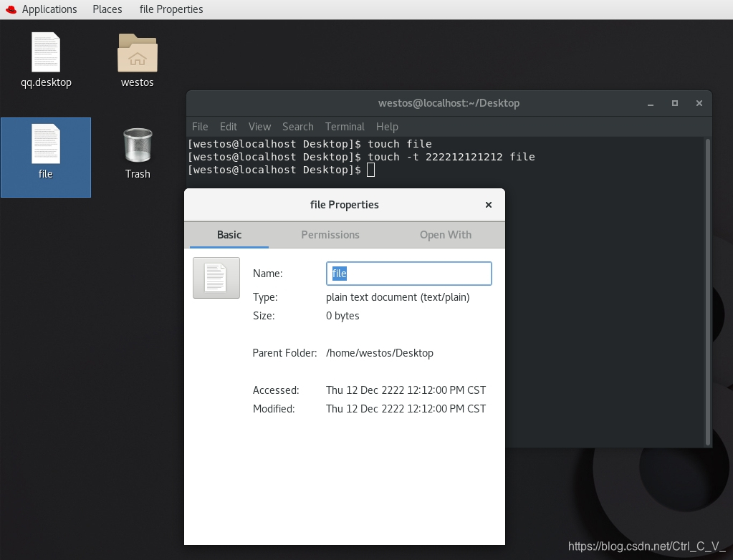Click the terminal cursor prompt line

[x=281, y=170]
